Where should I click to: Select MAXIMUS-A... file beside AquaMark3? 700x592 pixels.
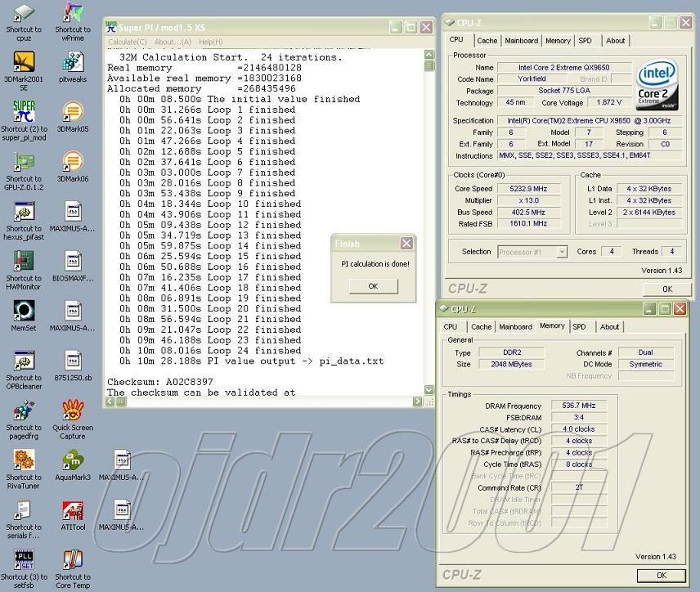pyautogui.click(x=121, y=466)
